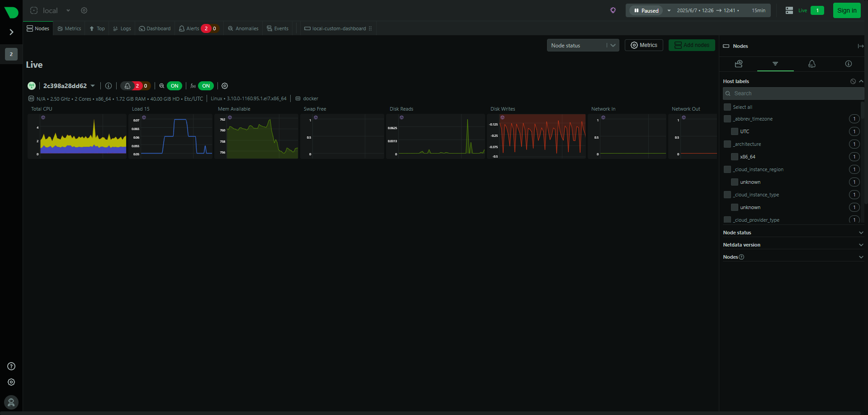Click the lightbulb icon in the top bar
The image size is (868, 415).
[613, 10]
